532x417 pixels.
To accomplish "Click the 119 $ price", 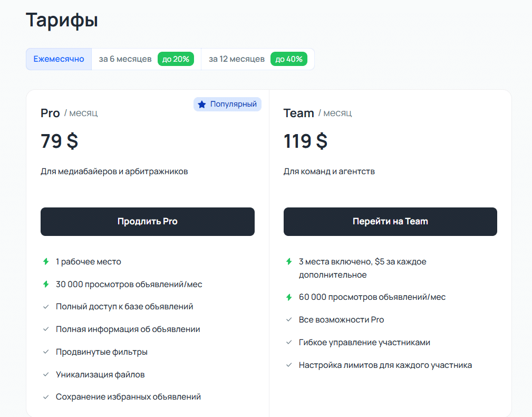I will tap(305, 141).
